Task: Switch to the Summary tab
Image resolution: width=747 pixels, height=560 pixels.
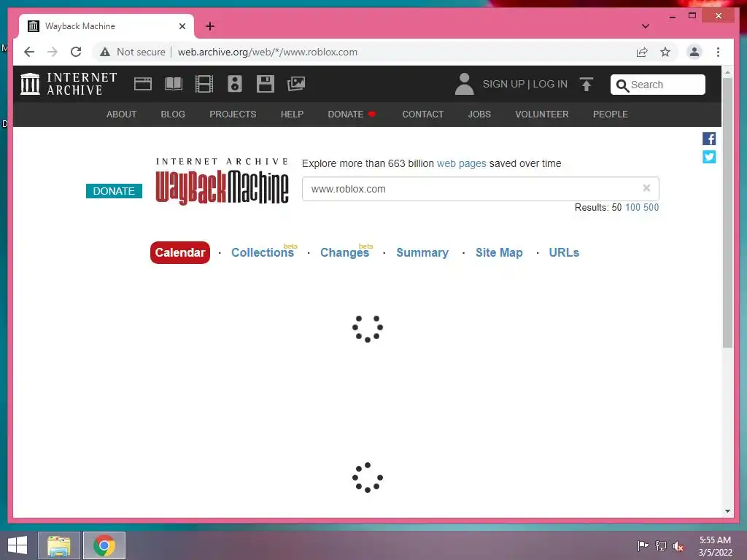Action: (x=422, y=252)
